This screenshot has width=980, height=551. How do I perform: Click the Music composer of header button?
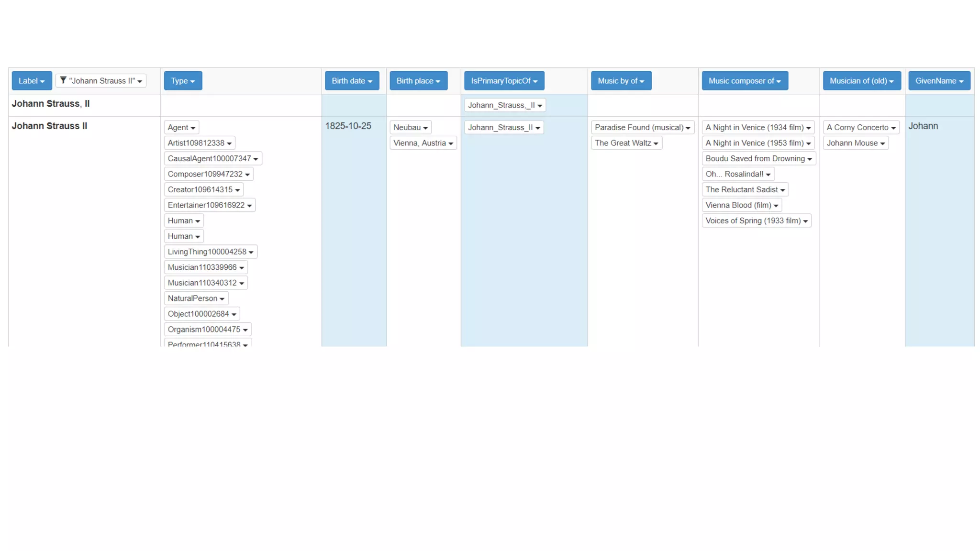click(745, 81)
